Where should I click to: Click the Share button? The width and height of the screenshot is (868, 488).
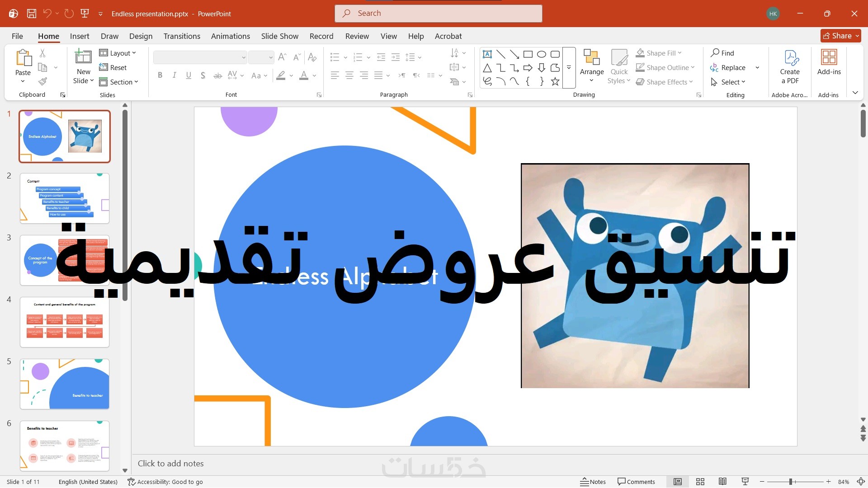(x=840, y=36)
